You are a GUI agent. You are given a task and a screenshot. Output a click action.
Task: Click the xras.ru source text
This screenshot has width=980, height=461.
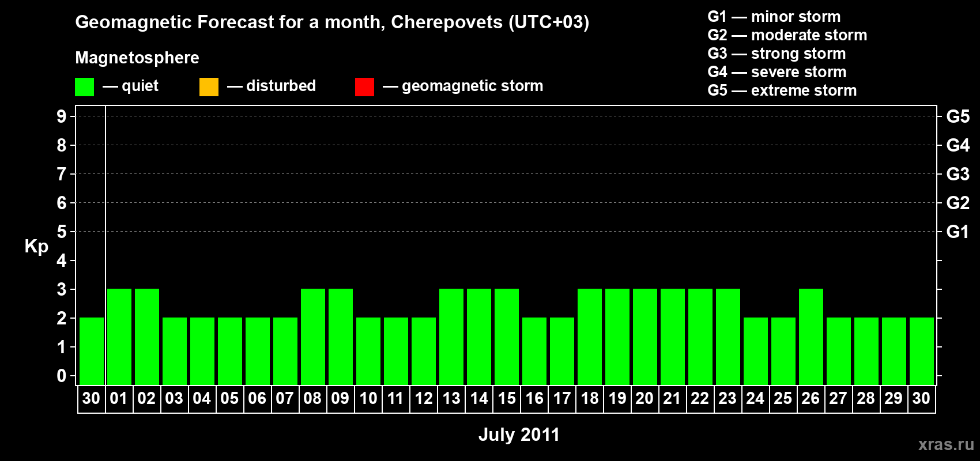[x=946, y=444]
